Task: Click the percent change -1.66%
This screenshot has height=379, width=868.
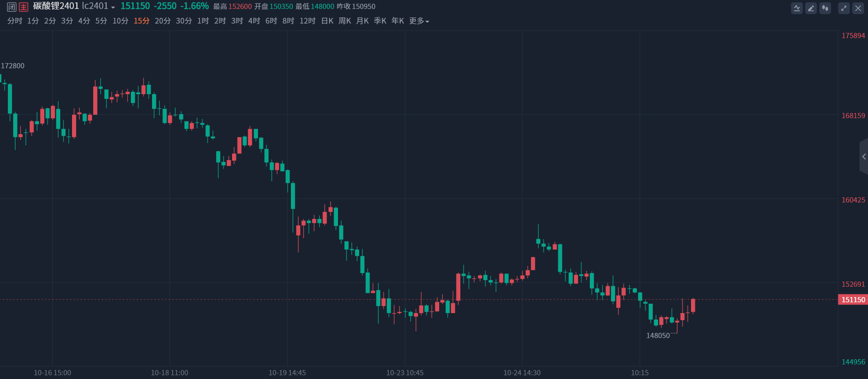Action: coord(194,6)
